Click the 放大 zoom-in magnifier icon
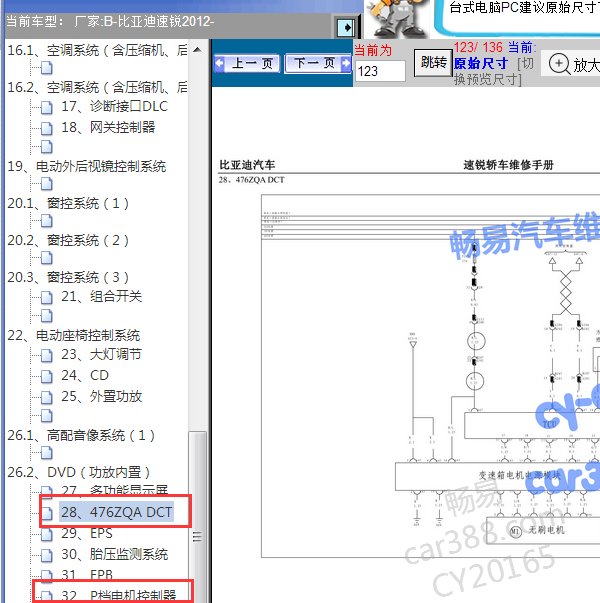The height and width of the screenshot is (603, 600). 559,64
